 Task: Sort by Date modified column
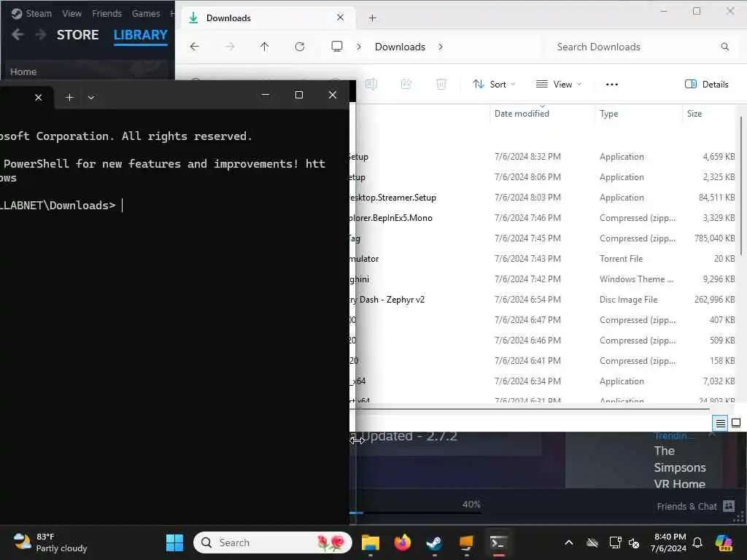pyautogui.click(x=522, y=113)
